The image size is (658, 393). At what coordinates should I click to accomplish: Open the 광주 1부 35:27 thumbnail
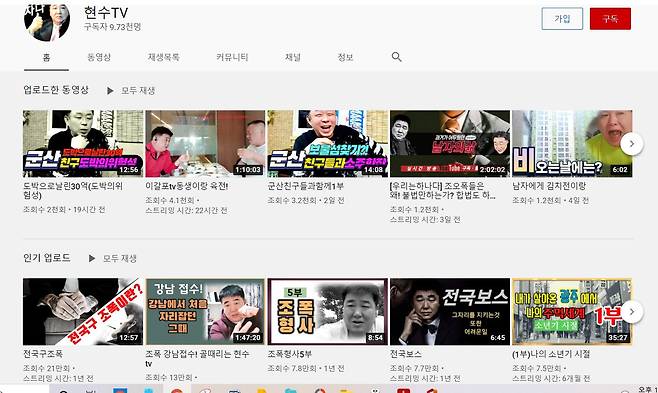572,312
